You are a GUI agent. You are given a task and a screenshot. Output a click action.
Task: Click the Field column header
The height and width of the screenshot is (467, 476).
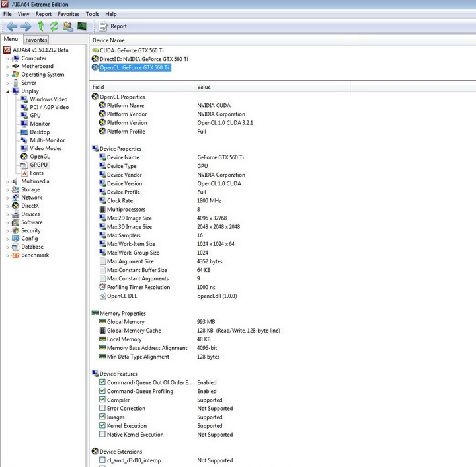coord(141,87)
